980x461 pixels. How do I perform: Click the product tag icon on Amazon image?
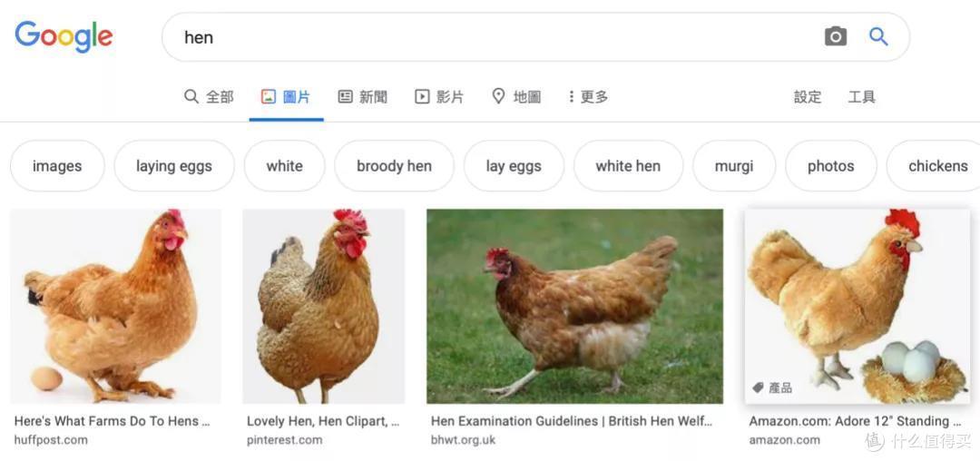[x=758, y=387]
